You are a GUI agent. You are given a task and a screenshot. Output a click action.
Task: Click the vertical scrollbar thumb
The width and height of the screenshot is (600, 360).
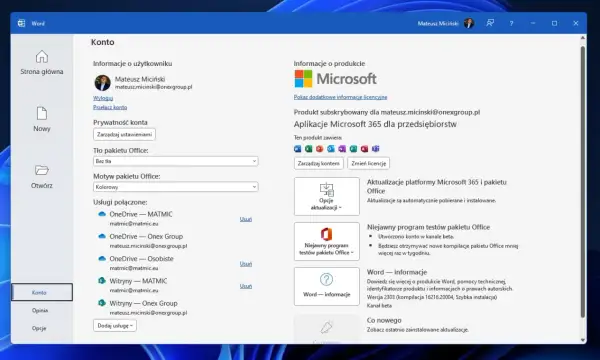coord(583,182)
